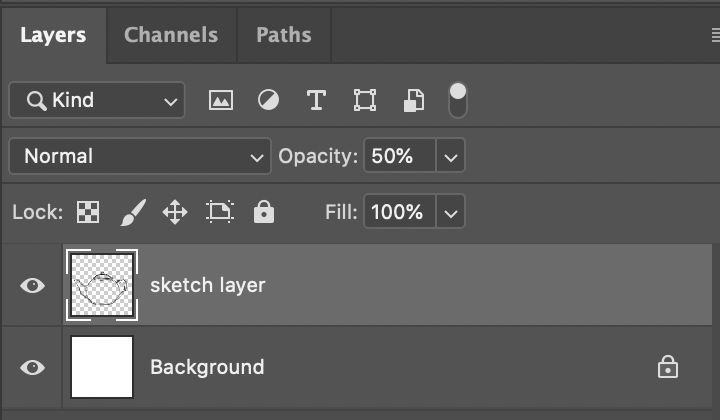Filter for adjustment layers icon
Image resolution: width=720 pixels, height=420 pixels.
(x=268, y=100)
